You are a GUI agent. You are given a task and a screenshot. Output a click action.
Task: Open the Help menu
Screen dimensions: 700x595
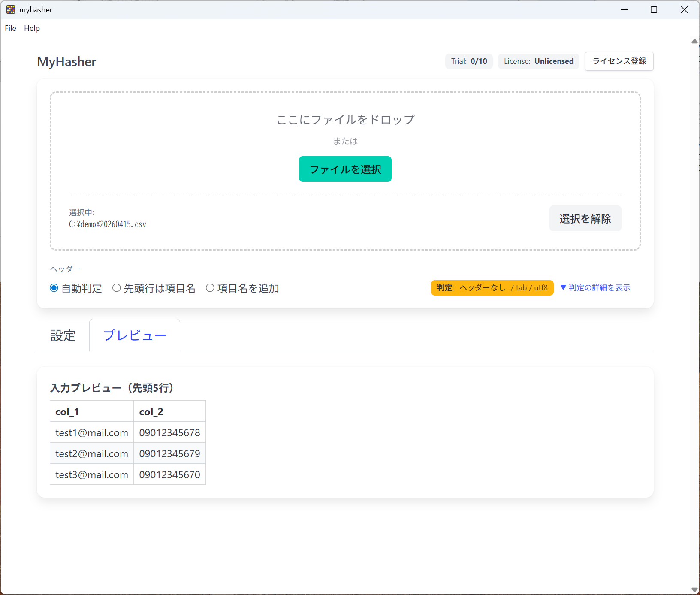(x=32, y=28)
